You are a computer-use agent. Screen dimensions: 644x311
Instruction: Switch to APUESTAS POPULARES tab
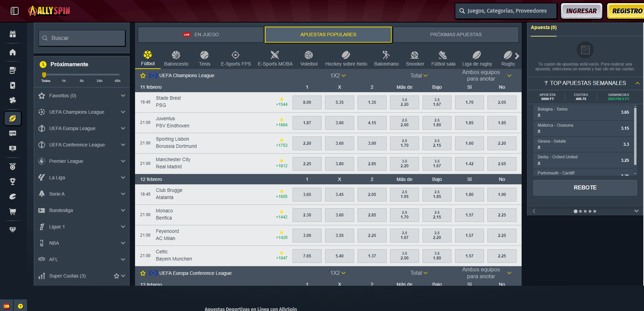point(328,34)
